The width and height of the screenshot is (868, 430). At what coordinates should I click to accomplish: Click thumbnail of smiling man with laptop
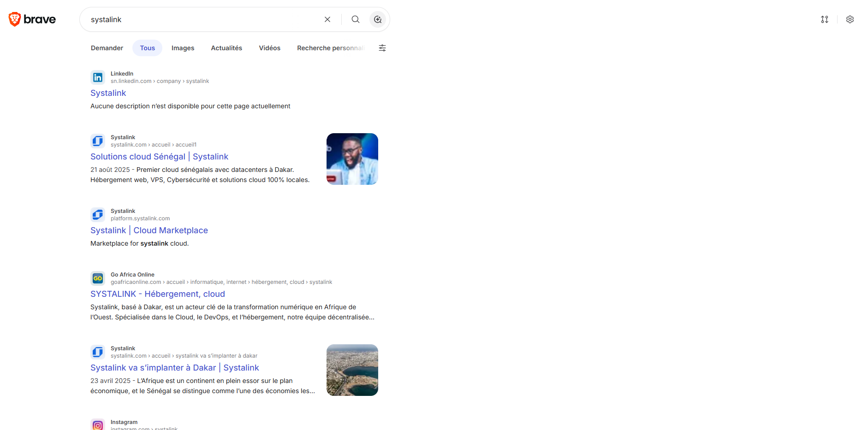[x=352, y=159]
